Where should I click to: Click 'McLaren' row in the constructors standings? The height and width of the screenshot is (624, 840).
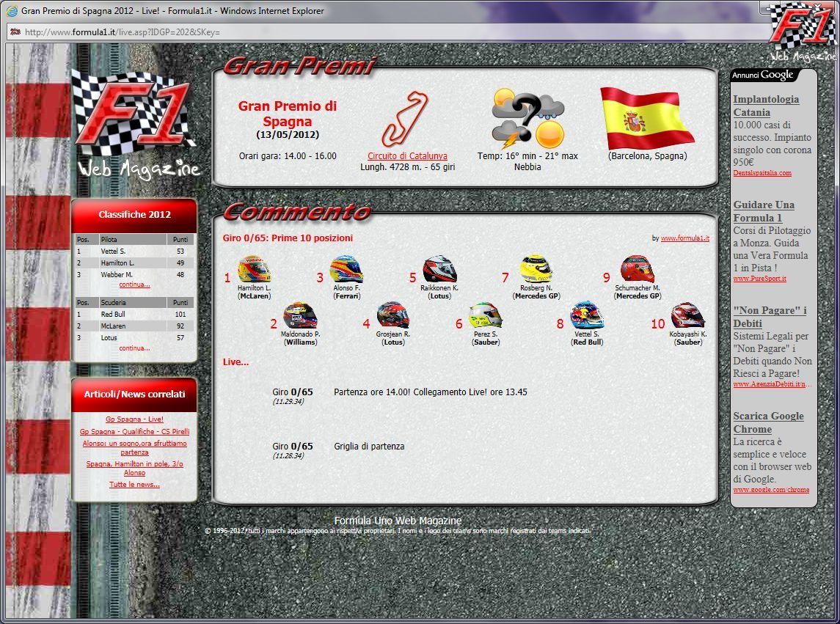tap(134, 326)
